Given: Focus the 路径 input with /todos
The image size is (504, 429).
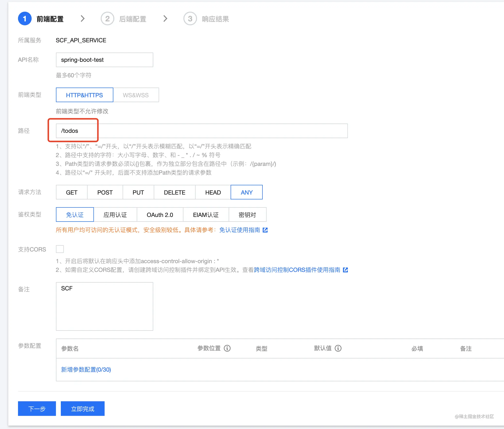Looking at the screenshot, I should [x=202, y=131].
